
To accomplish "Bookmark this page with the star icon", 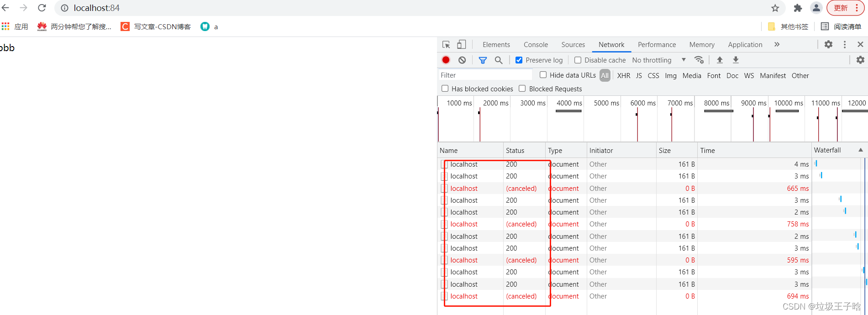I will [x=775, y=8].
